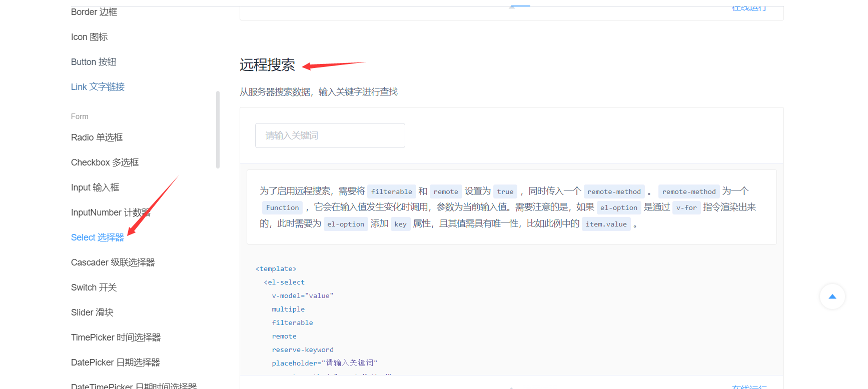This screenshot has height=389, width=868.
Task: Open the Link 文字链接 docs page
Action: tap(98, 87)
